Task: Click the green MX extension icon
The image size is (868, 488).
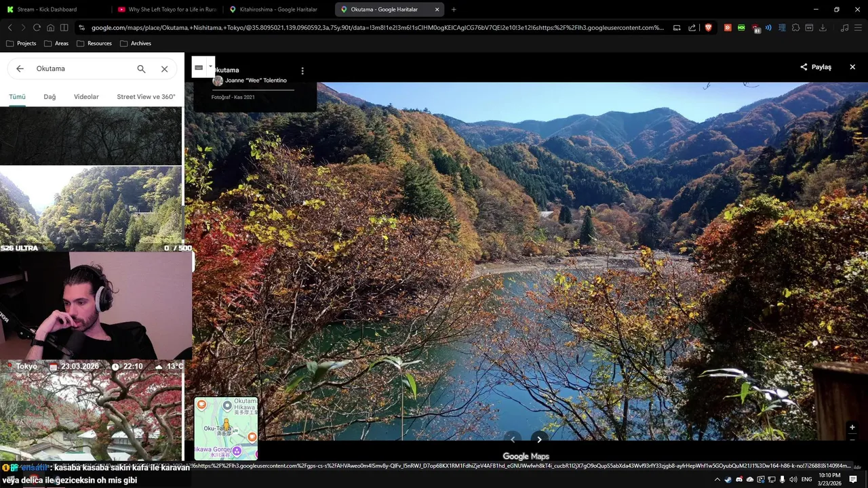Action: pyautogui.click(x=741, y=28)
